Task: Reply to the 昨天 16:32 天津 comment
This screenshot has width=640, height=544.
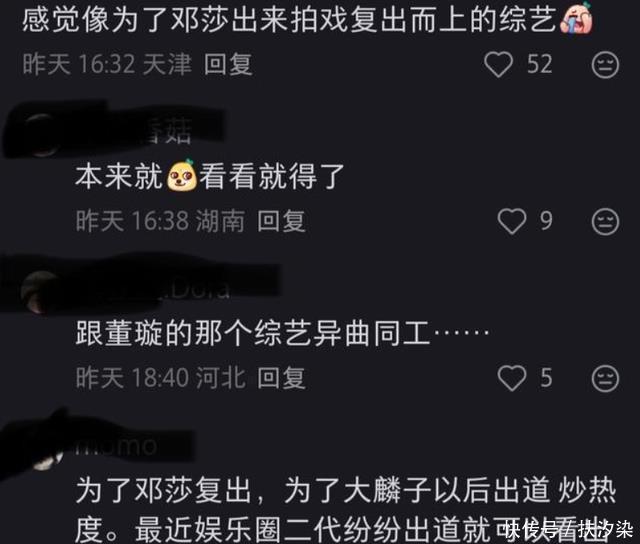Action: 228,64
